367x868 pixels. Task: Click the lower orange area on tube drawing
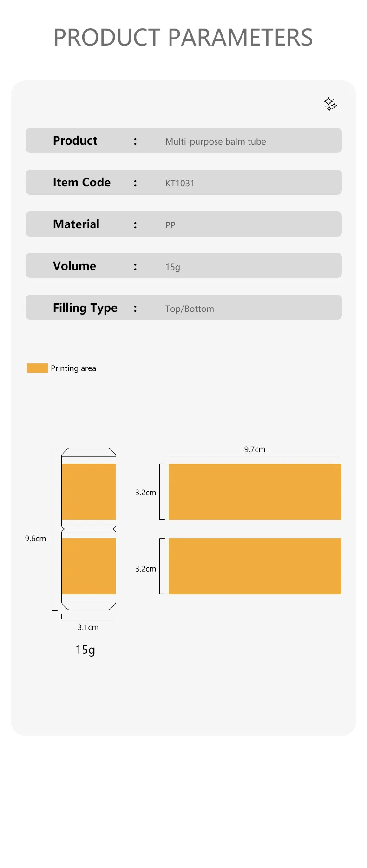pyautogui.click(x=89, y=566)
